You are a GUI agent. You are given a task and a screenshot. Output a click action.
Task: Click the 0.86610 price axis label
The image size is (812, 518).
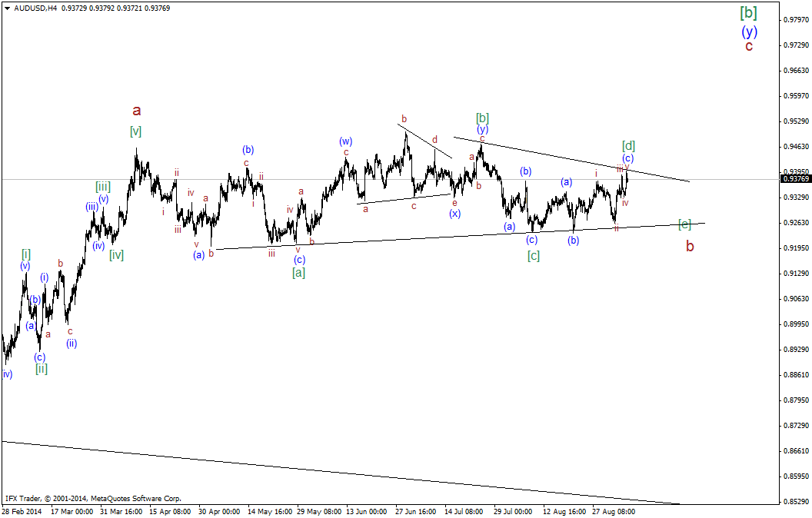[x=796, y=450]
